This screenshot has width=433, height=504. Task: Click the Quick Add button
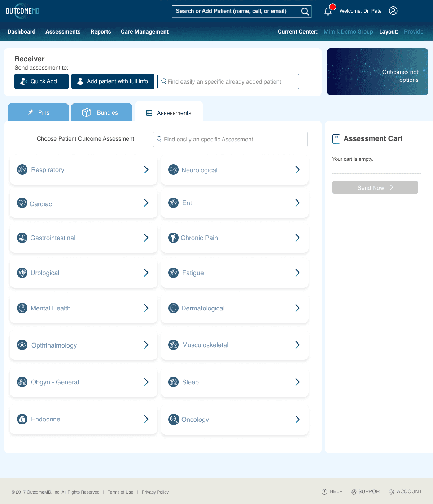(x=41, y=81)
